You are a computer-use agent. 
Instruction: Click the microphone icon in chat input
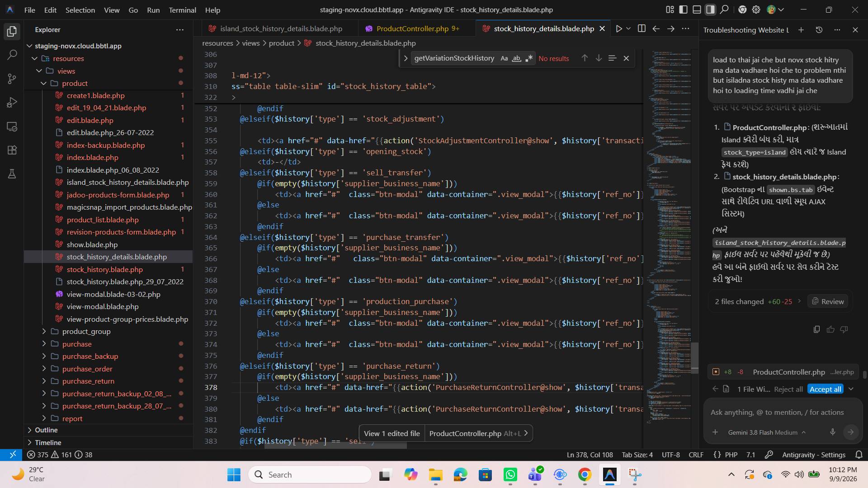833,432
